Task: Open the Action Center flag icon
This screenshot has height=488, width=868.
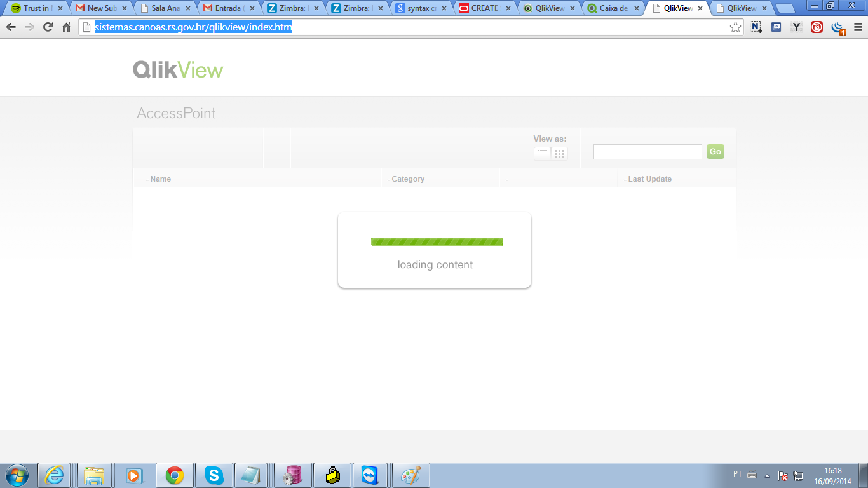Action: pyautogui.click(x=783, y=476)
